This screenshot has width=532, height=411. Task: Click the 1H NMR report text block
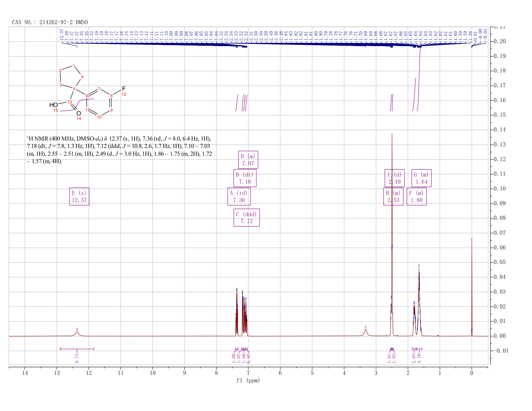click(x=119, y=150)
